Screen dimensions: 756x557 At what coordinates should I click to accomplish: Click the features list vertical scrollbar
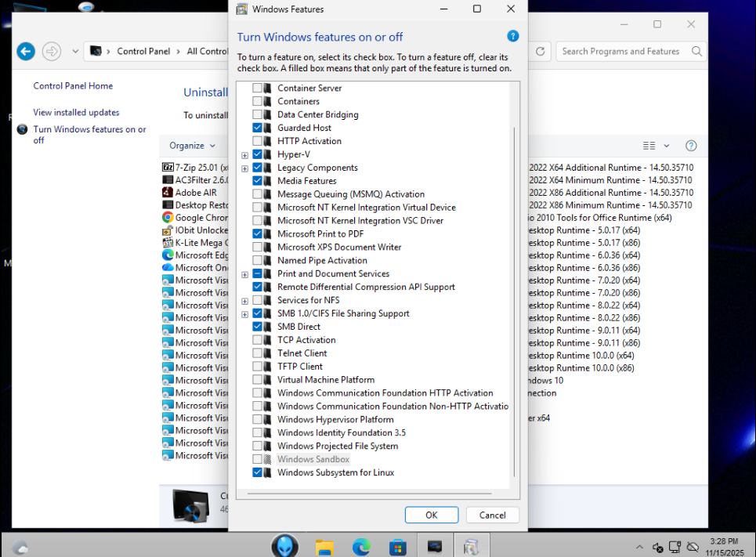pos(514,298)
